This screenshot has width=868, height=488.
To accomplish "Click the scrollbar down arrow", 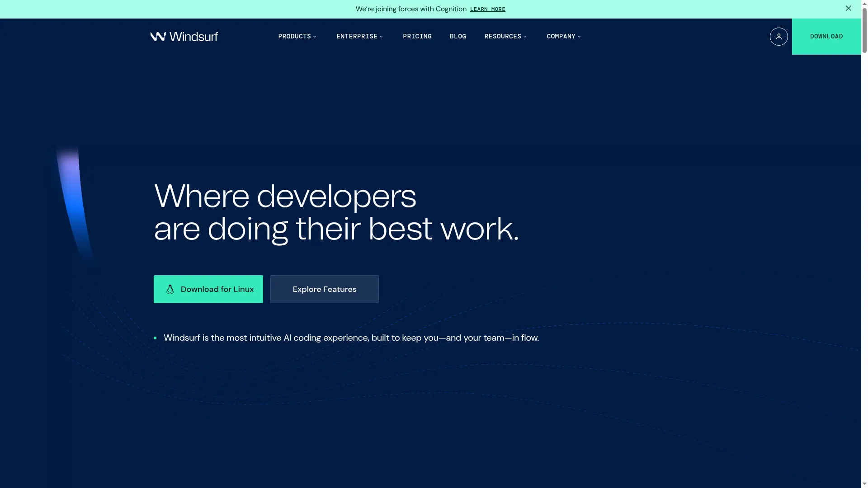I will point(864,484).
